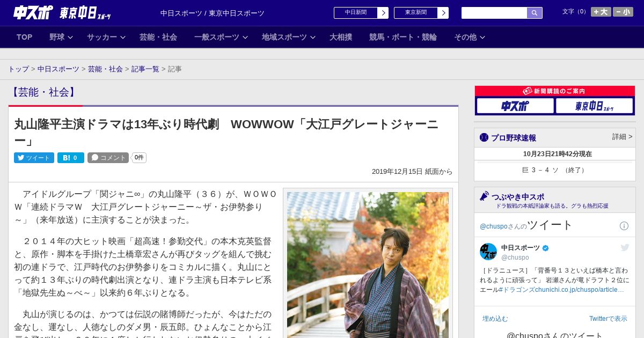
Task: Click the つぶやき中スポ megaphone icon
Action: 485,196
